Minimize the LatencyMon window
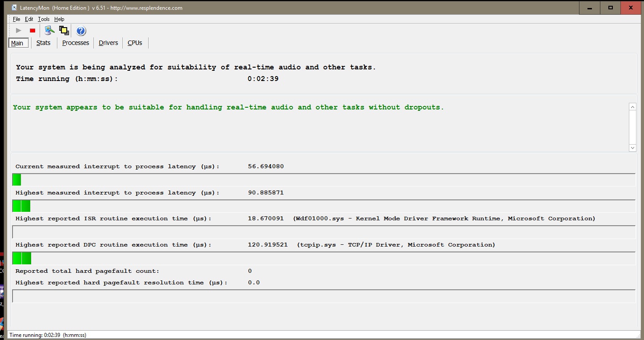Viewport: 644px width, 340px height. 590,8
